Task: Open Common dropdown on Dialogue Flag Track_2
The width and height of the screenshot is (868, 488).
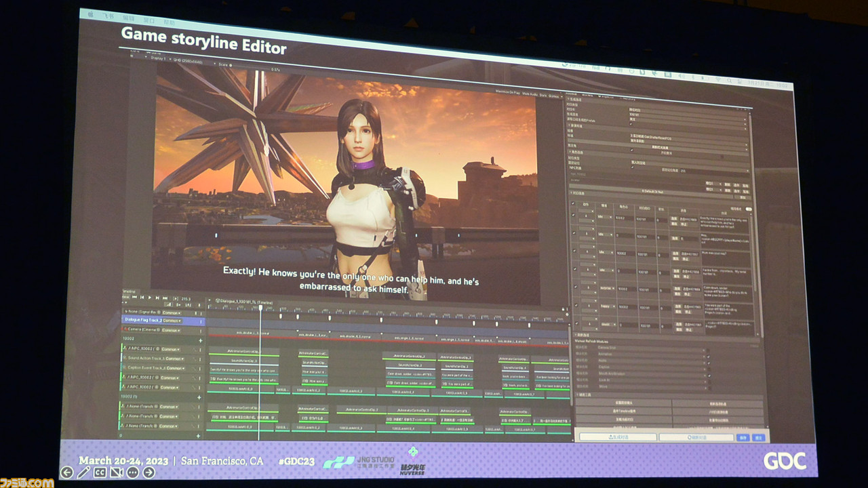Action: pyautogui.click(x=172, y=321)
